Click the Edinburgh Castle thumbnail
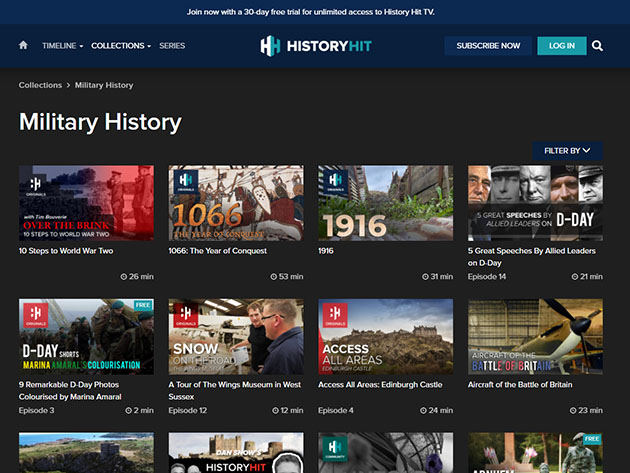Screen dimensions: 630x473 [386, 336]
